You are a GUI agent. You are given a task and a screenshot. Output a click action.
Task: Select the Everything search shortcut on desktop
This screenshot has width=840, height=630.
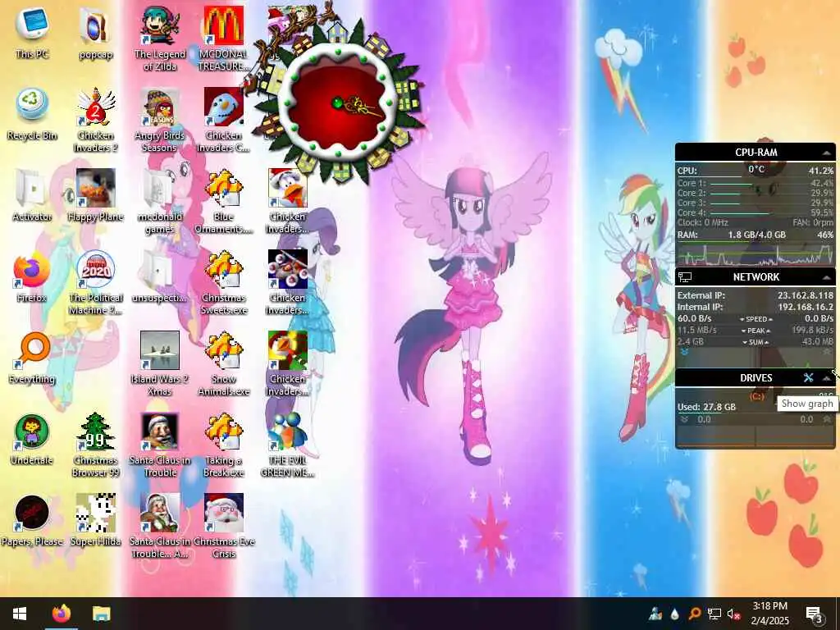point(32,358)
